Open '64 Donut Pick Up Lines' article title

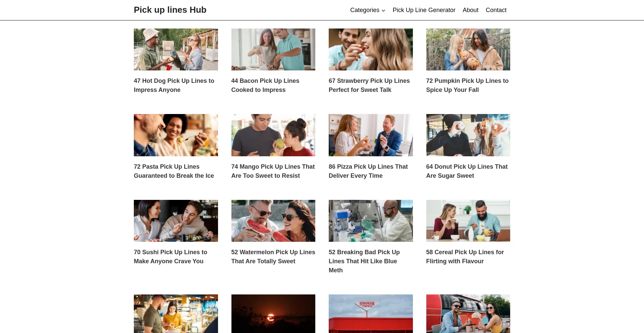click(x=467, y=171)
